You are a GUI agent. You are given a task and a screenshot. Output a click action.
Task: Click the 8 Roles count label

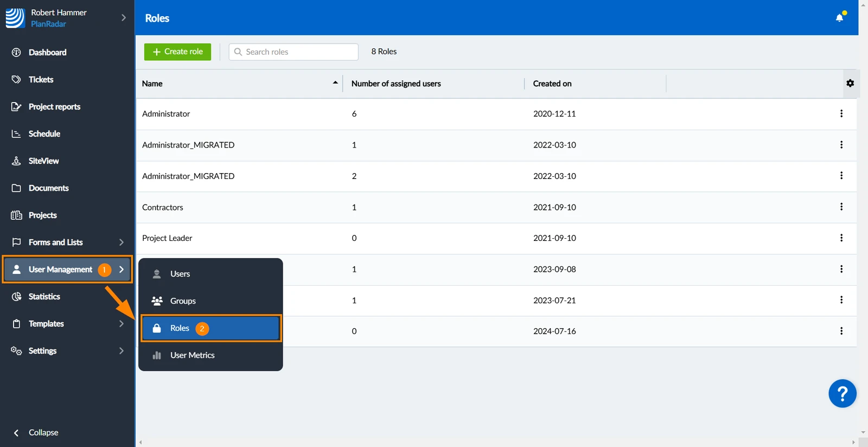coord(384,52)
